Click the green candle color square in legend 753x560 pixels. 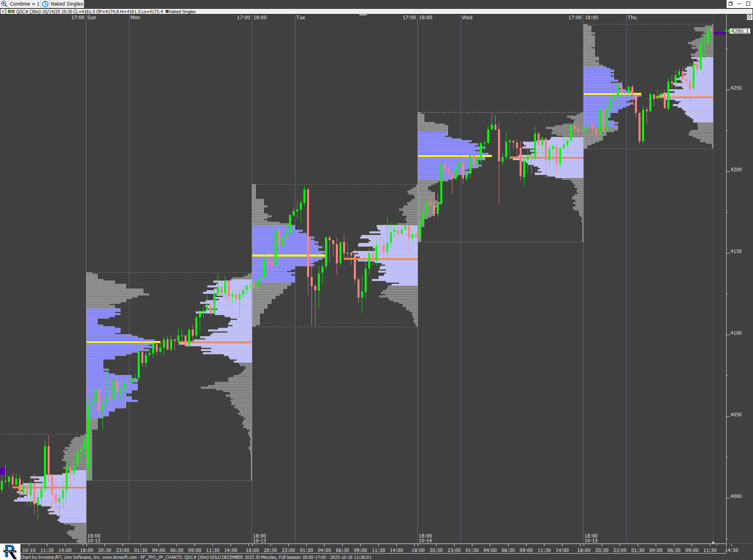9,12
